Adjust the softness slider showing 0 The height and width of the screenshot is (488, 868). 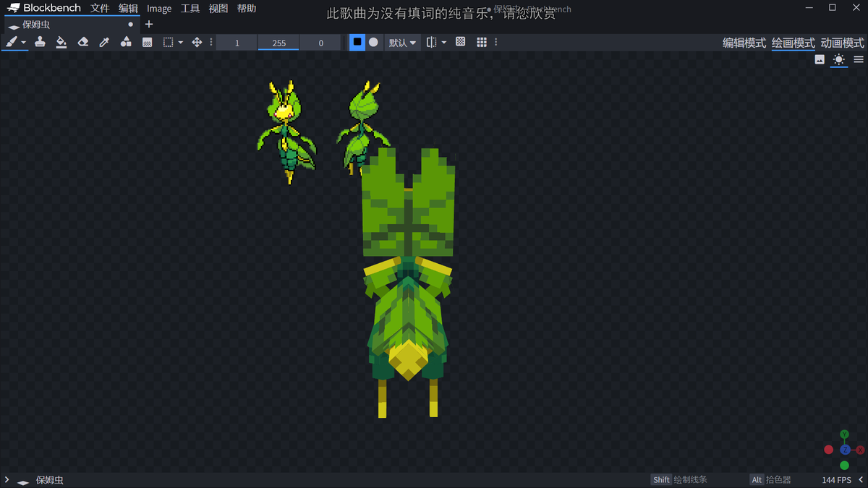point(320,43)
